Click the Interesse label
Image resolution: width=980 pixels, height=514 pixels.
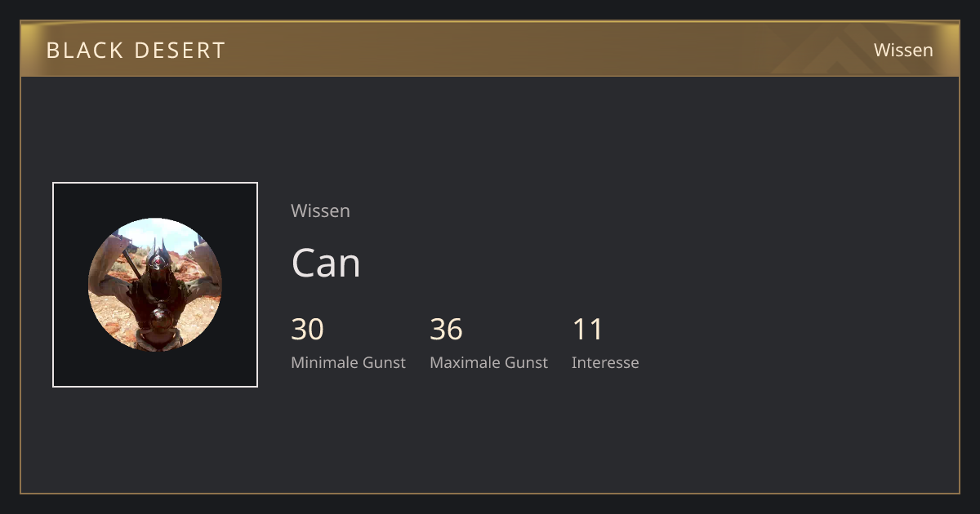click(x=605, y=362)
